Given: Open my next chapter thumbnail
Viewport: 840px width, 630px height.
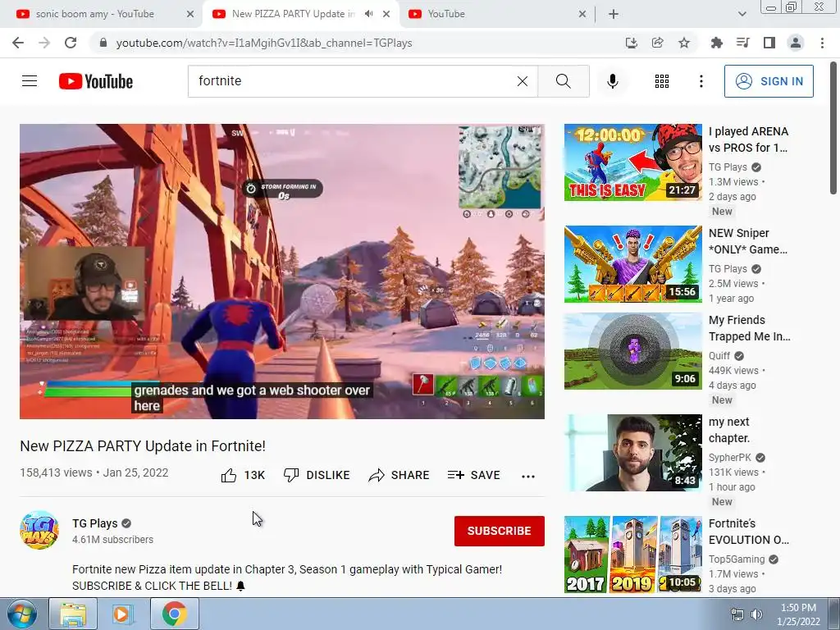Looking at the screenshot, I should point(632,453).
